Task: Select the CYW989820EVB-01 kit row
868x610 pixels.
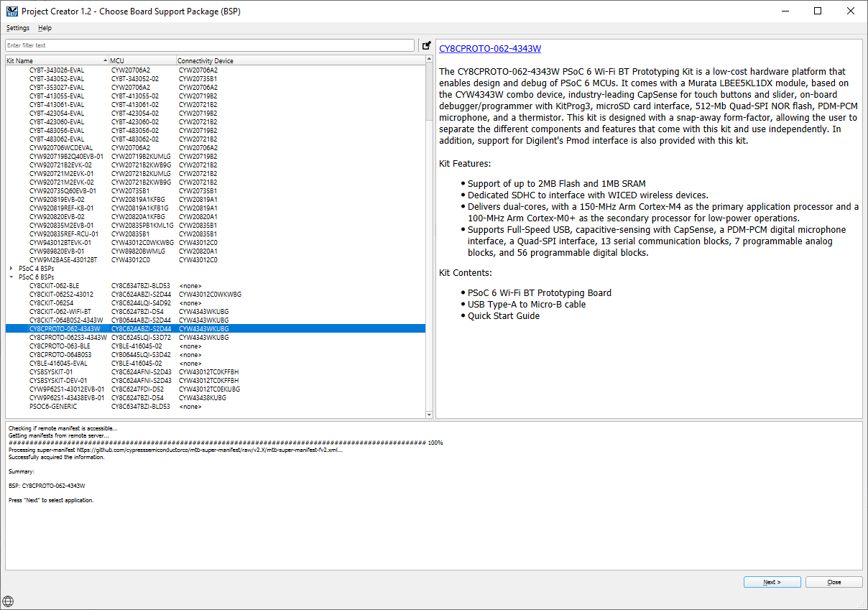Action: click(x=216, y=251)
